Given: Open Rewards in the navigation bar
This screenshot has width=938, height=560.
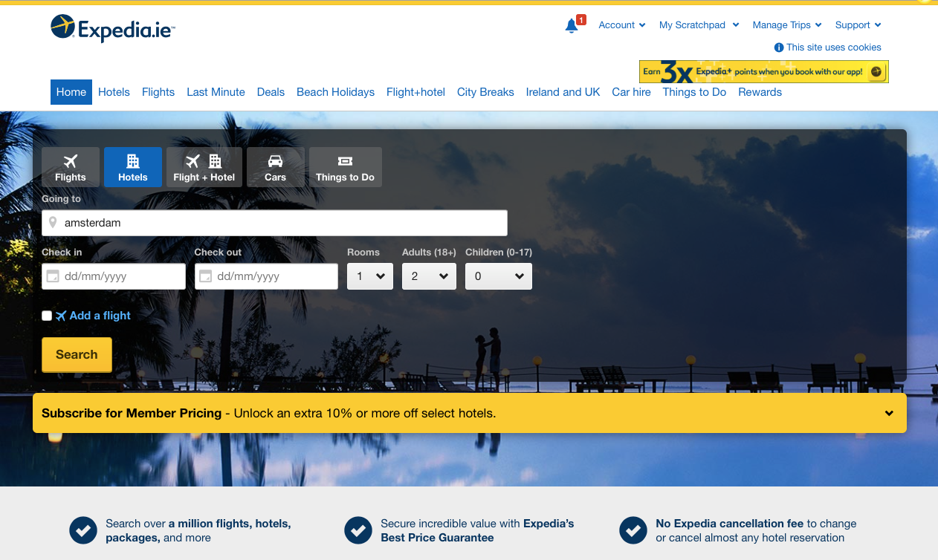Looking at the screenshot, I should (760, 92).
